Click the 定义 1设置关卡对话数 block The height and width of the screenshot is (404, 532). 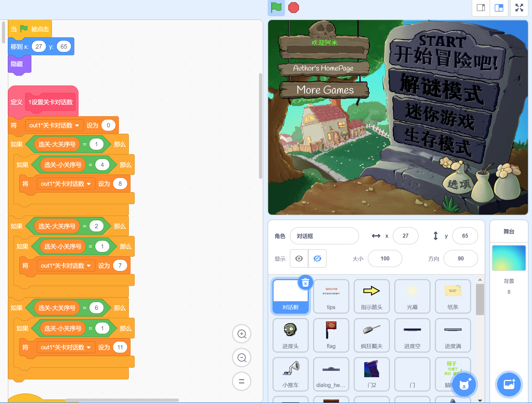[x=43, y=102]
